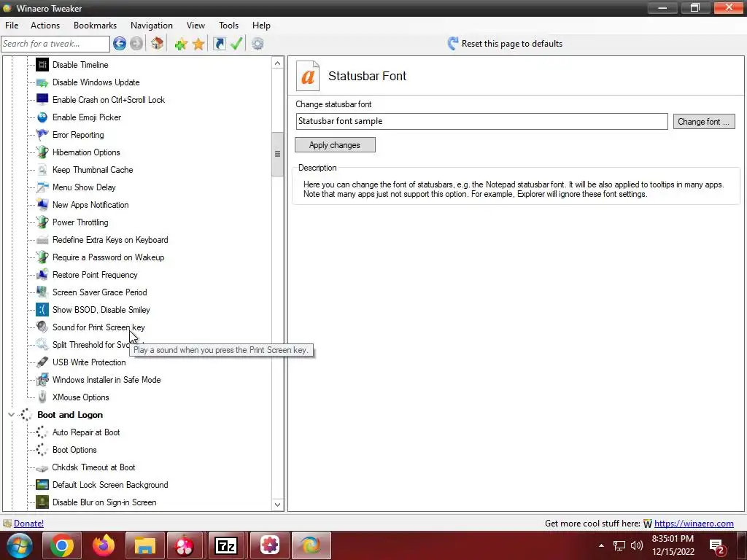Click the Restore Point Frequency icon
The width and height of the screenshot is (747, 560).
[x=42, y=275]
